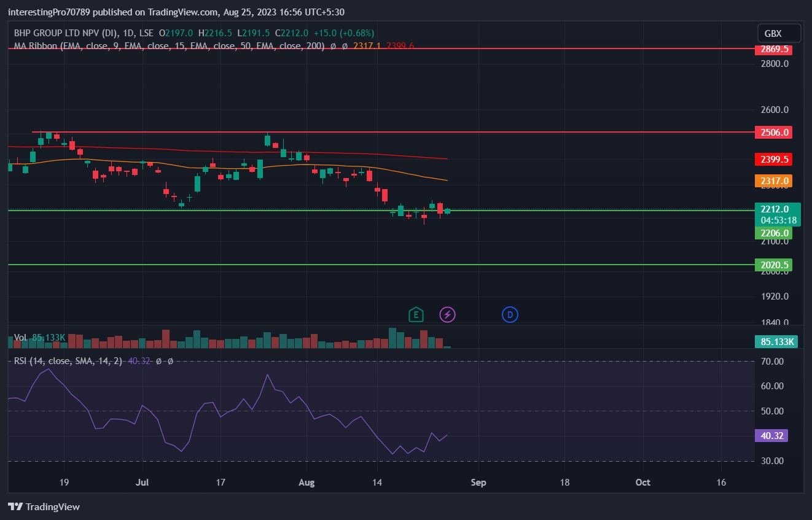Click the 2399.5 EMA 200 price label
Image resolution: width=812 pixels, height=520 pixels.
[774, 159]
